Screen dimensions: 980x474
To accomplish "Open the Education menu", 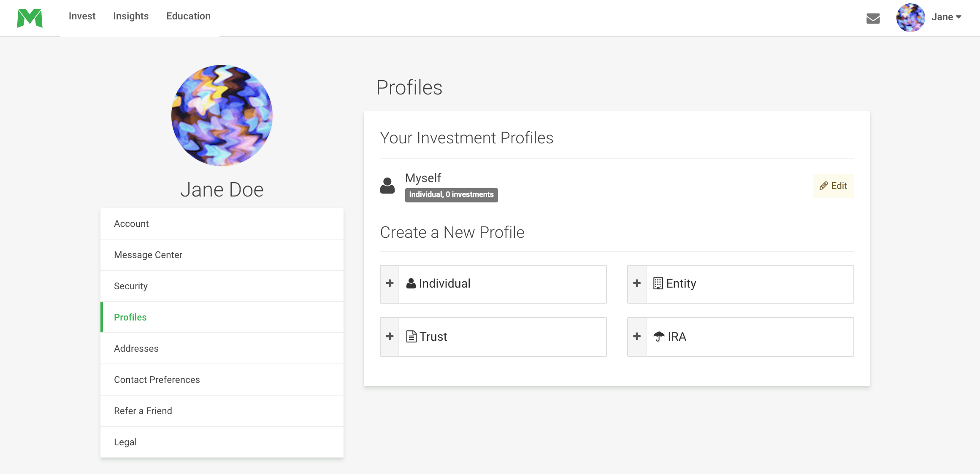I will [188, 16].
